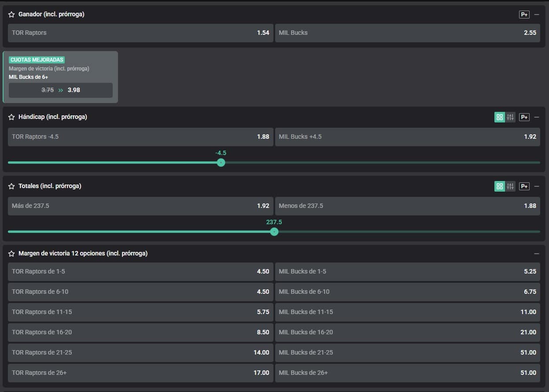
Task: Collapse the Totales market section
Action: pyautogui.click(x=537, y=186)
